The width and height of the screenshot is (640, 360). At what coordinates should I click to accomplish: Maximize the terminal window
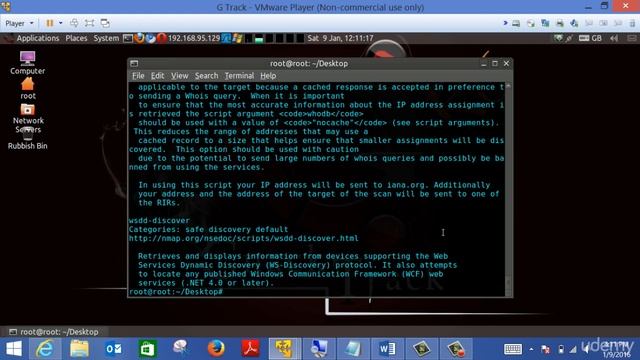point(495,64)
